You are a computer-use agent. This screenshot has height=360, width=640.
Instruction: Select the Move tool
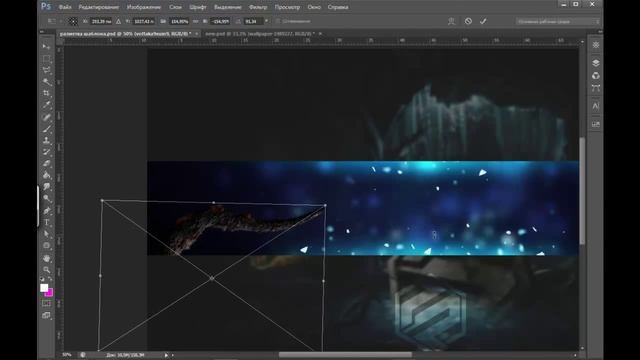pyautogui.click(x=47, y=47)
